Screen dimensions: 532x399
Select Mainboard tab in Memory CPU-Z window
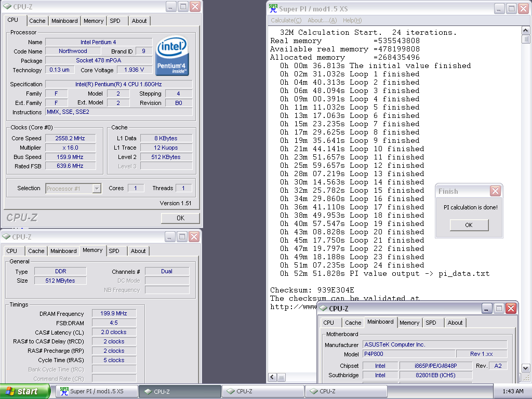coord(63,251)
